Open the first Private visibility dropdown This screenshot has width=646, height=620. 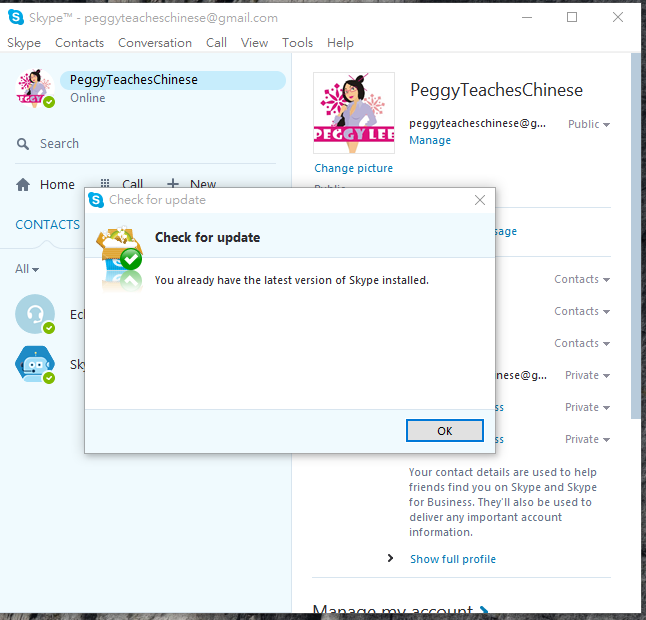pyautogui.click(x=587, y=375)
